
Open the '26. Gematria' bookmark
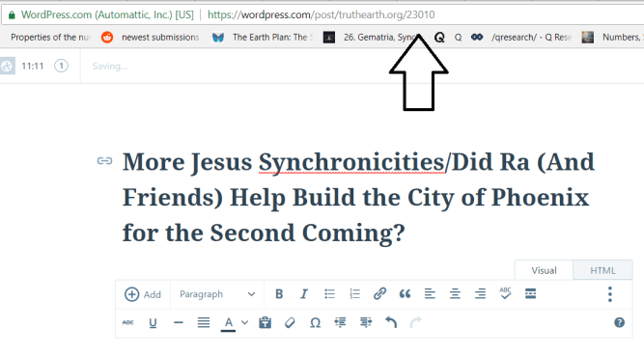(371, 38)
